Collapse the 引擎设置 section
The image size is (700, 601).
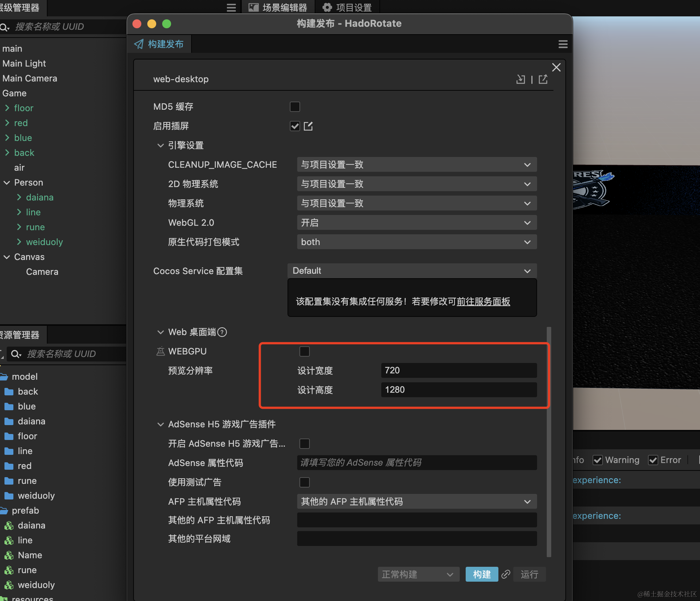point(161,145)
